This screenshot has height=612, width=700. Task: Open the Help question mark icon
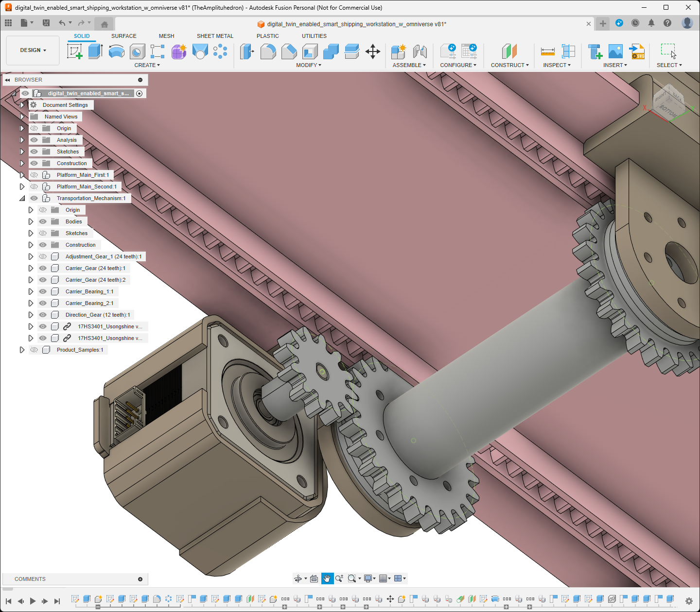pyautogui.click(x=667, y=23)
